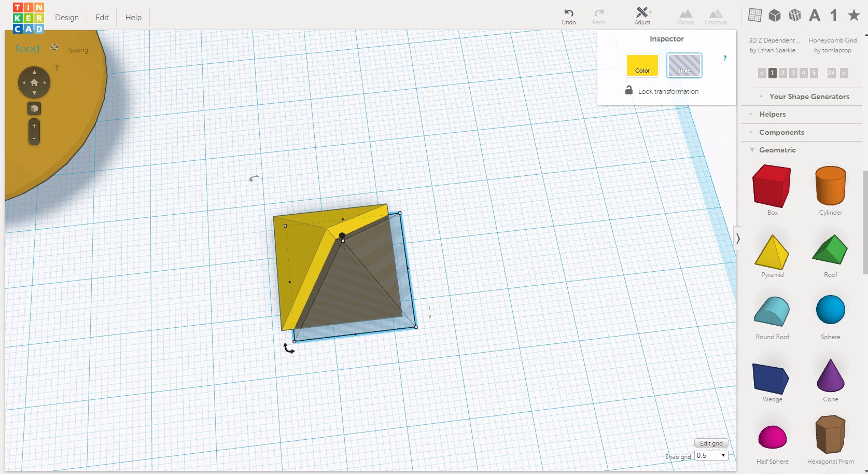The height and width of the screenshot is (474, 868).
Task: Click the rotation arrow handle below pyramid
Action: click(289, 348)
